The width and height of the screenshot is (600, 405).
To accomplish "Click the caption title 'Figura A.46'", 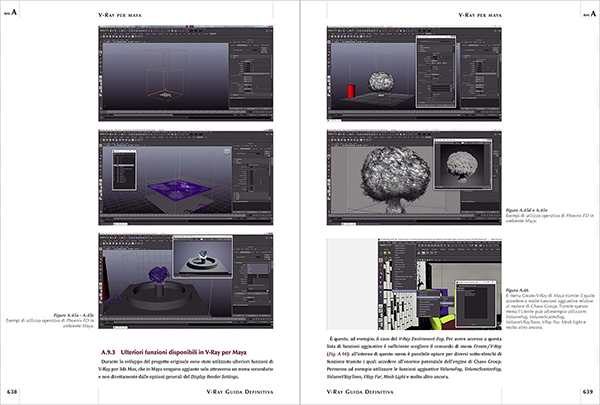I will [517, 290].
